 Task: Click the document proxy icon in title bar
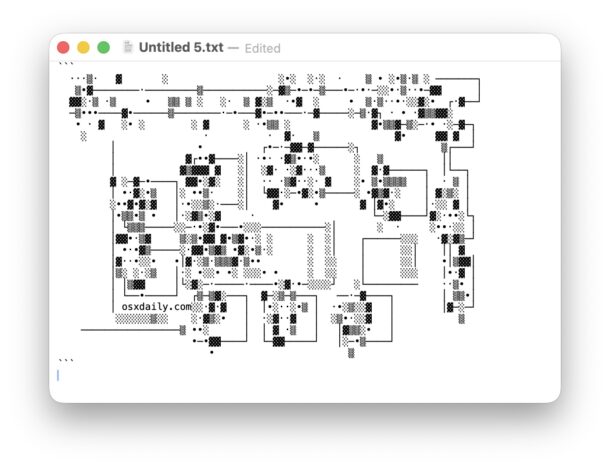128,47
